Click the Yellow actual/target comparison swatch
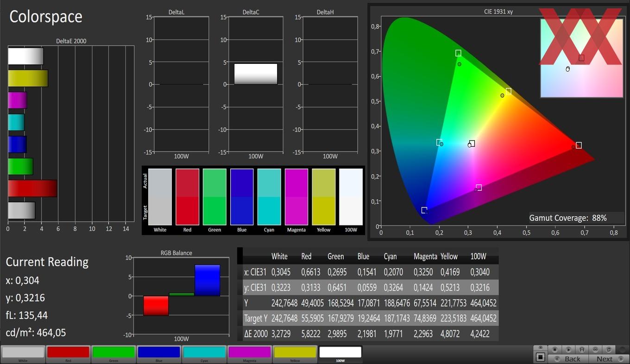630x364 pixels. pos(324,197)
